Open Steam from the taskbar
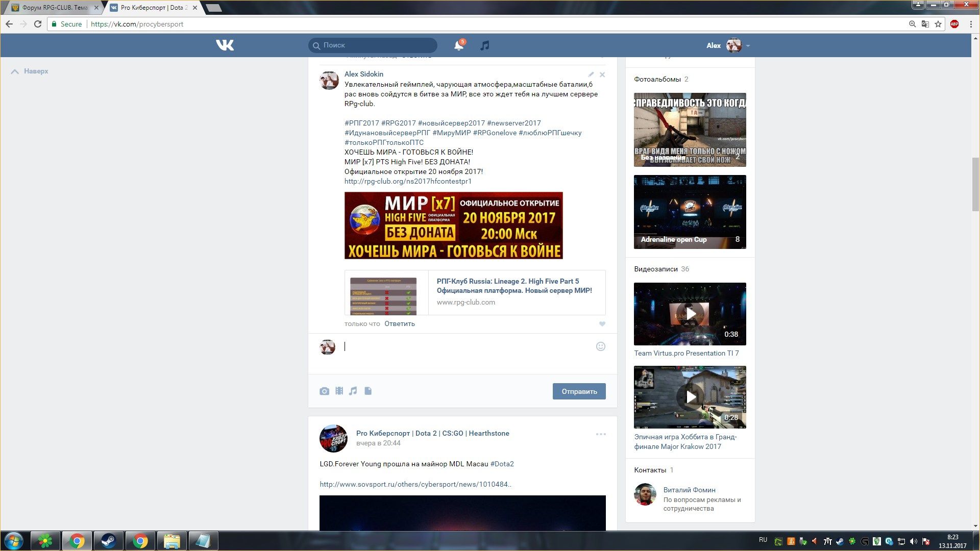980x551 pixels. [108, 541]
